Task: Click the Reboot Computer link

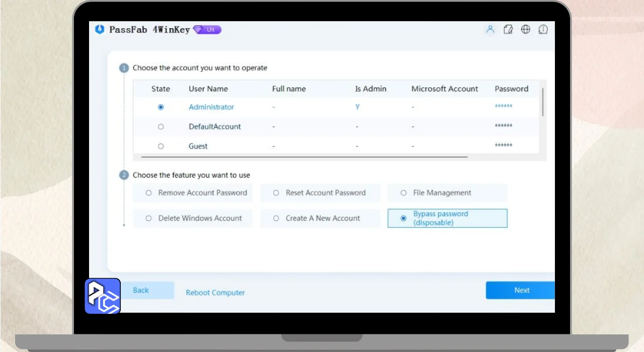Action: [x=215, y=293]
